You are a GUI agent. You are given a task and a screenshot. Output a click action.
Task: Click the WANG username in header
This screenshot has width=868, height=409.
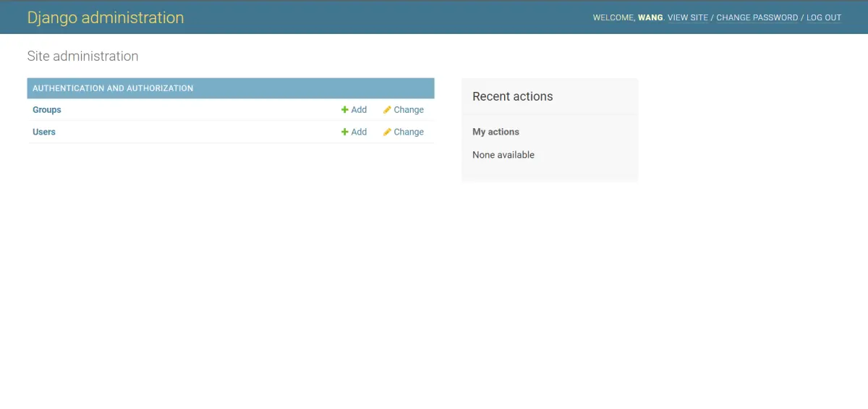[650, 17]
